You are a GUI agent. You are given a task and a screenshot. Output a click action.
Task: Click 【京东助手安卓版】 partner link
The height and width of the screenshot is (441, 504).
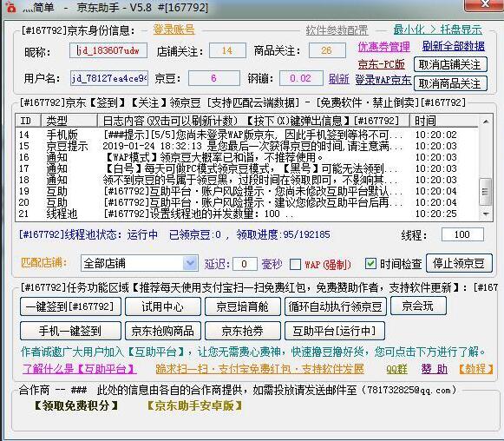pos(194,405)
